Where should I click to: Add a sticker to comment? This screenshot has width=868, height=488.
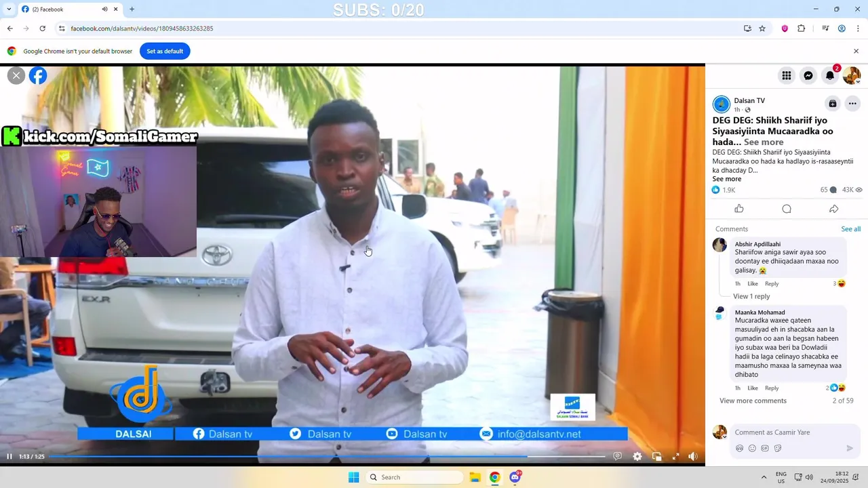point(778,448)
